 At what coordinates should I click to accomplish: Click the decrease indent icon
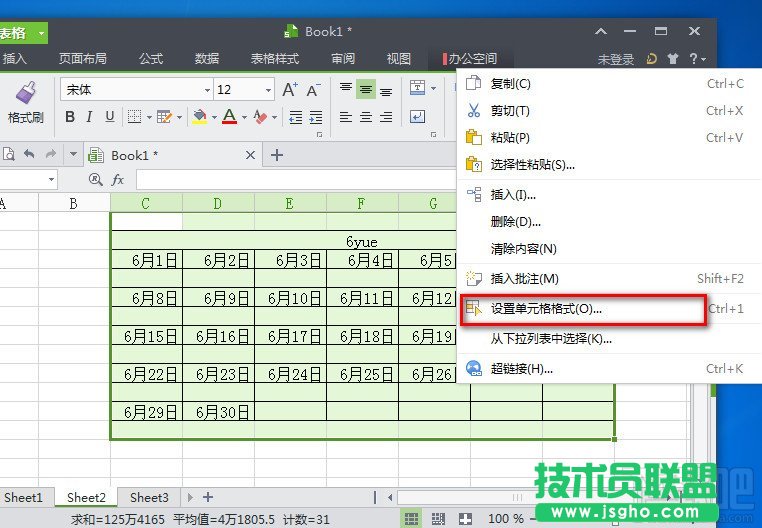(295, 117)
